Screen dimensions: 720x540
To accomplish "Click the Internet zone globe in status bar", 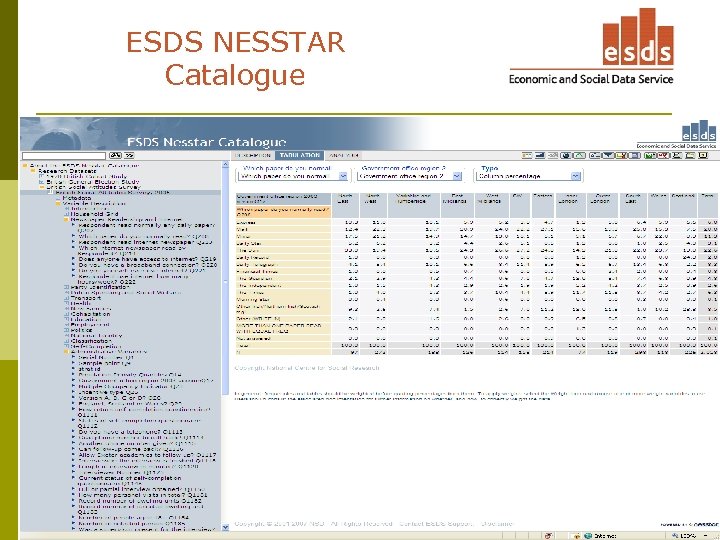I will (x=588, y=536).
